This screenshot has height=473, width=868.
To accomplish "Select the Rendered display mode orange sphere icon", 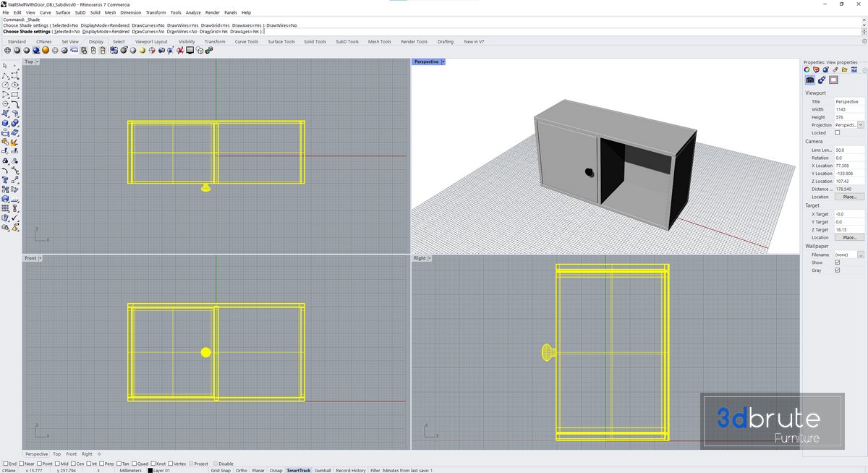I will [46, 51].
